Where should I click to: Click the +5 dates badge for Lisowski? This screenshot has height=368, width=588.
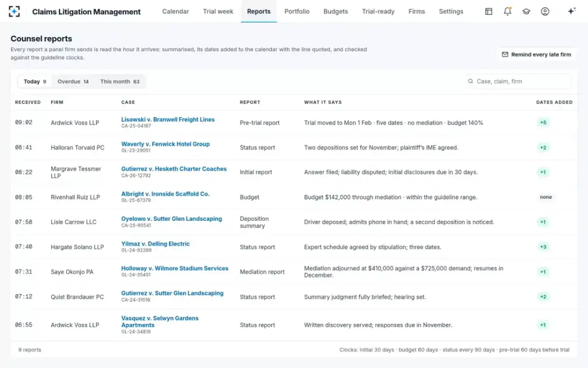543,123
